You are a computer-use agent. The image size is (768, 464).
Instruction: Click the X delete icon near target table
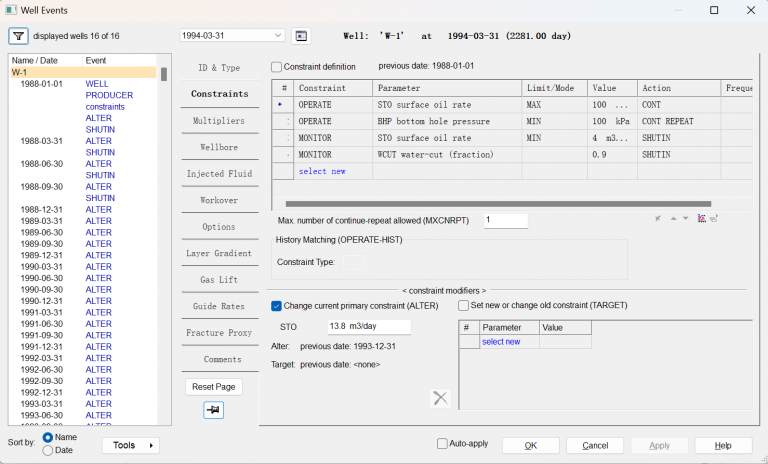click(x=440, y=399)
